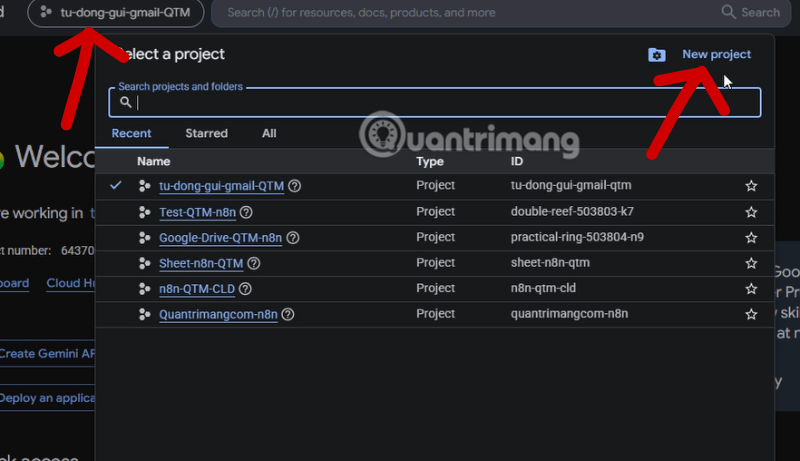
Task: Click the project icon beside Quantrimangcom-n8n row
Action: [x=144, y=314]
